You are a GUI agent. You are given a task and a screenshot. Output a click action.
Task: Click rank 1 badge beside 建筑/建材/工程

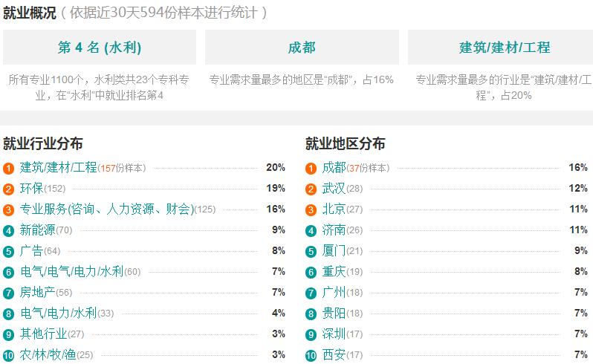pyautogui.click(x=8, y=168)
